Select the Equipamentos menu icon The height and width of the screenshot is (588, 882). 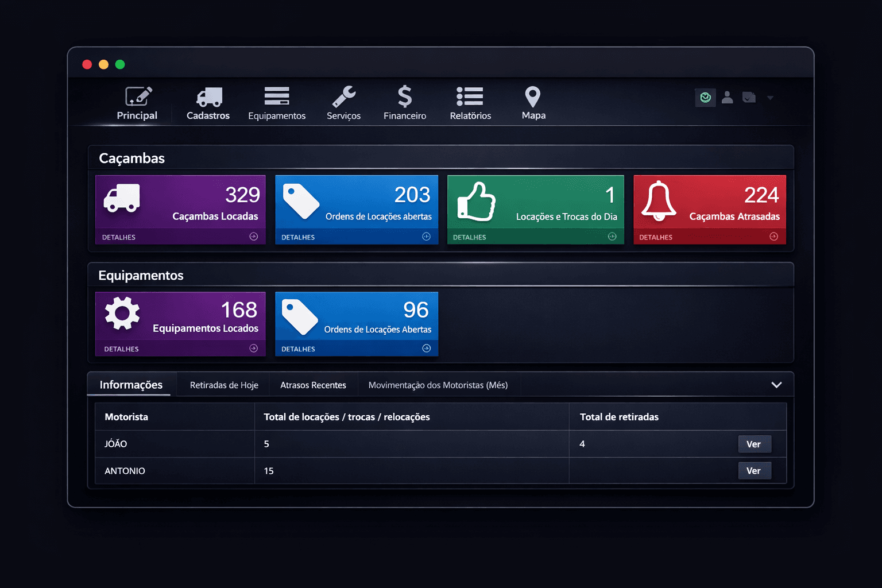pyautogui.click(x=276, y=95)
